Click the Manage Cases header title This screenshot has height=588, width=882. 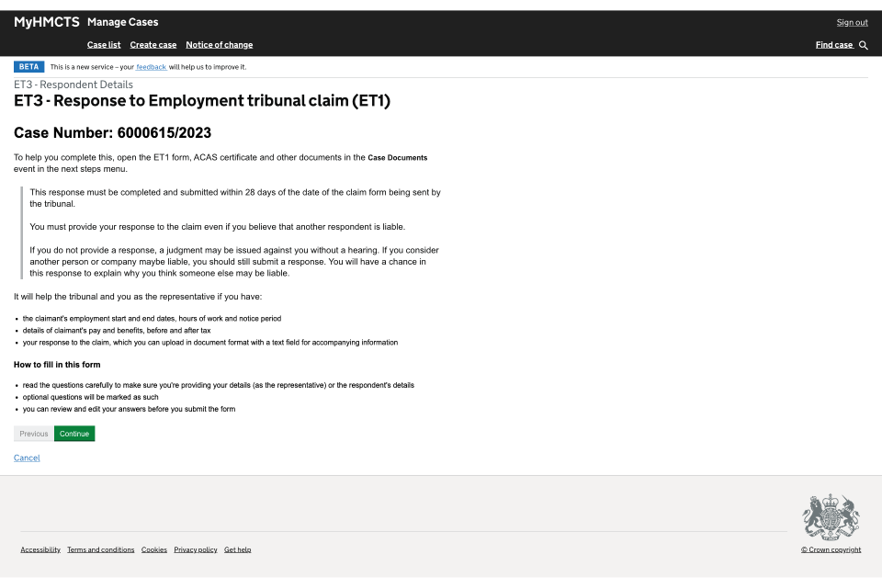coord(122,22)
